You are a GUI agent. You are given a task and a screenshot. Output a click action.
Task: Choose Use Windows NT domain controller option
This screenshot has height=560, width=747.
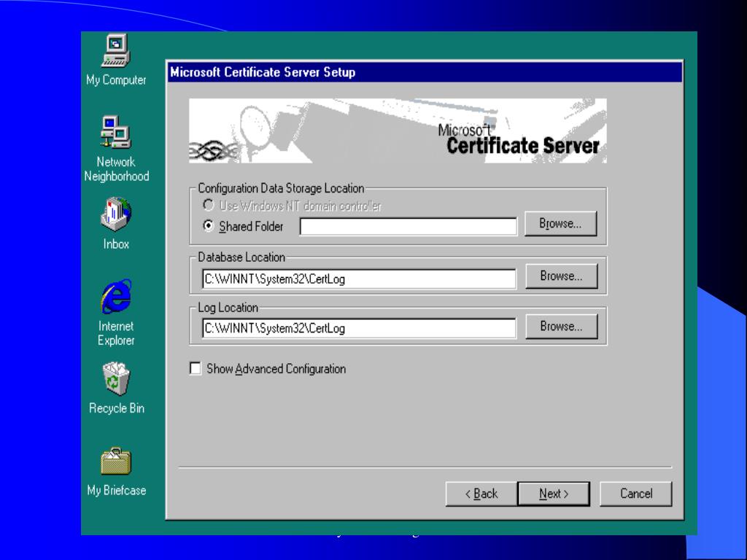click(208, 205)
